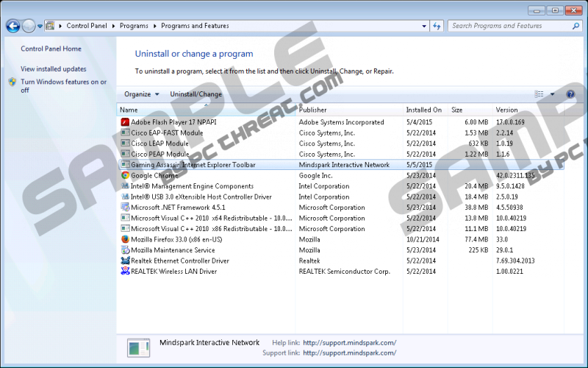
Task: Open the Support link support.mindspark.com
Action: pos(350,353)
